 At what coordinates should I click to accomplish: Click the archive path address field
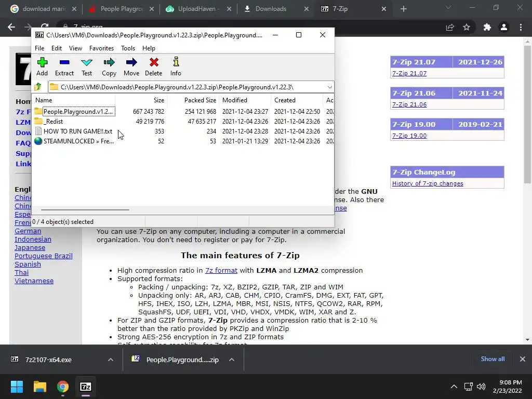point(187,87)
